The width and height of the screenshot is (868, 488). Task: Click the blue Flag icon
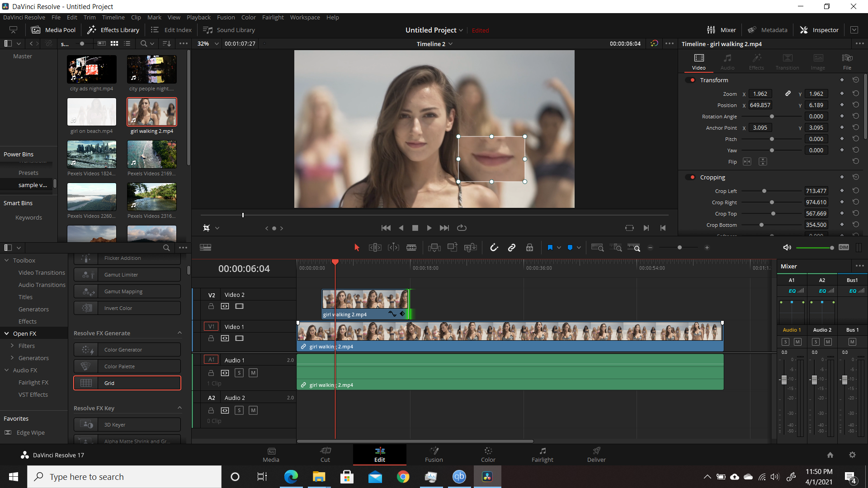tap(550, 248)
